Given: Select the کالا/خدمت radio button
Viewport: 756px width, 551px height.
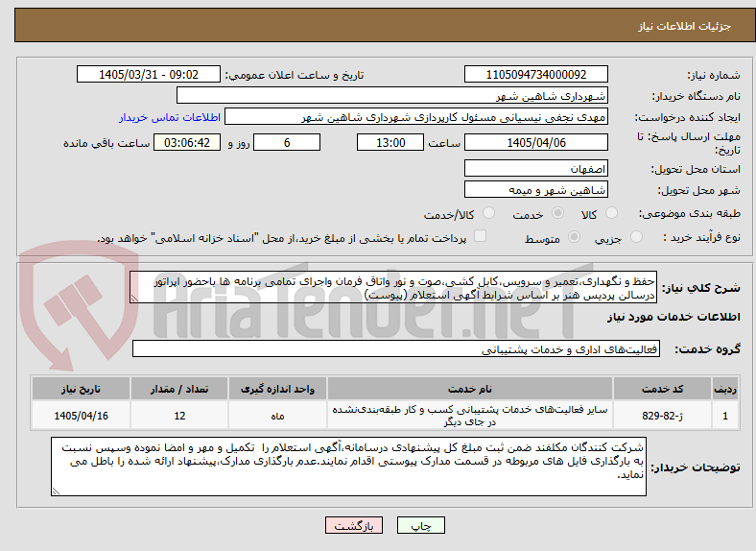Looking at the screenshot, I should tap(489, 213).
